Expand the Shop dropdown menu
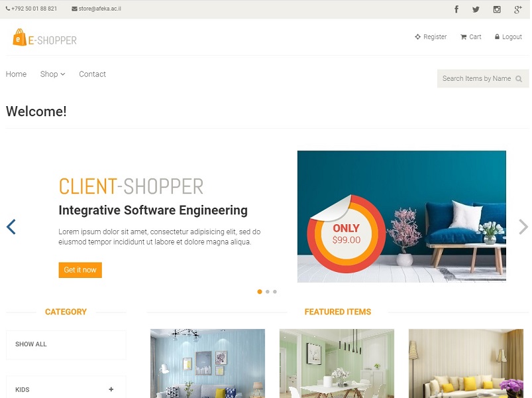532x398 pixels. click(52, 74)
